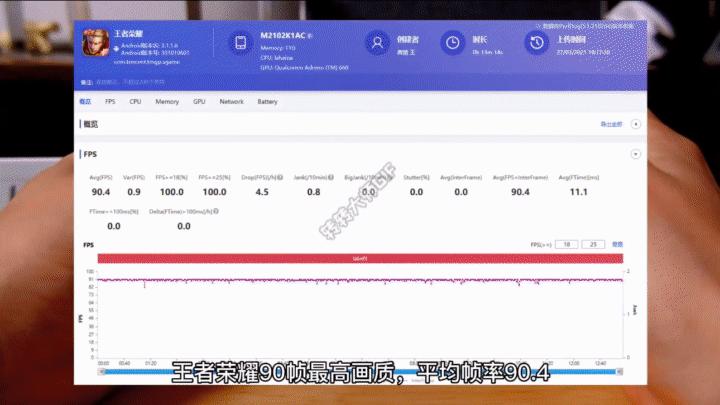Viewport: 720px width, 405px height.
Task: Click the reset link beside FPS threshold inputs
Action: coord(617,244)
